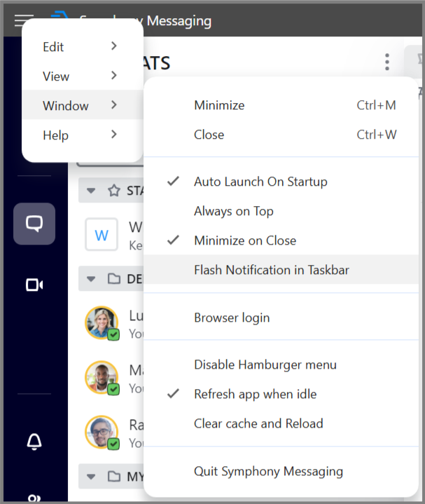Open chat with blonde woman avatar

click(x=102, y=322)
